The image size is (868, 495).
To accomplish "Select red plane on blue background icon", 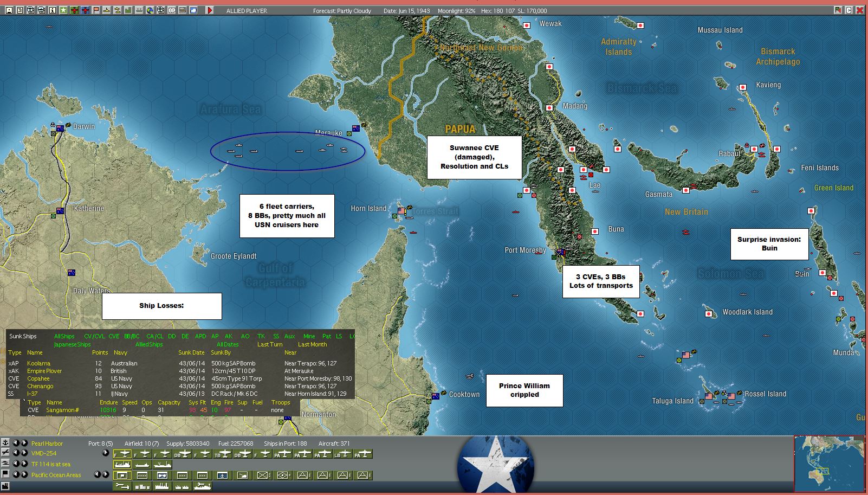I will [x=85, y=10].
